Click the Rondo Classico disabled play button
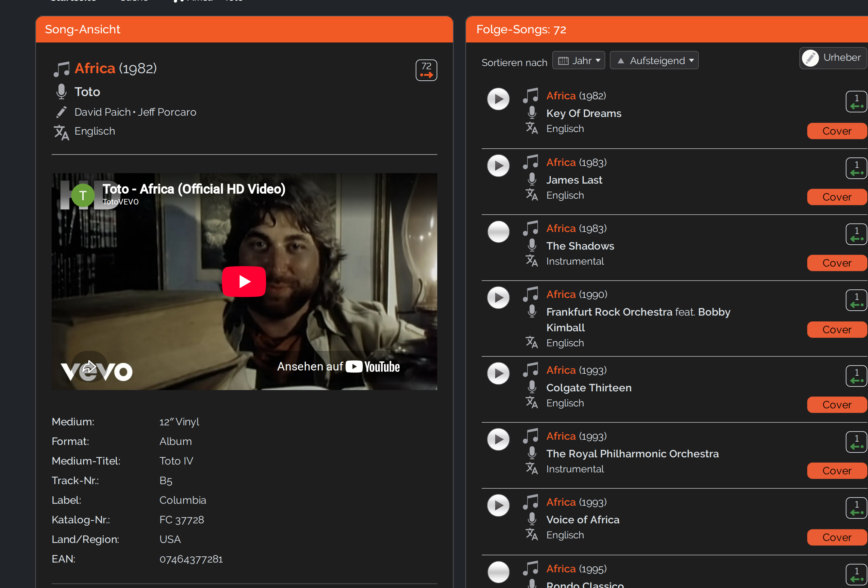Screen dimensions: 868x588 point(498,572)
